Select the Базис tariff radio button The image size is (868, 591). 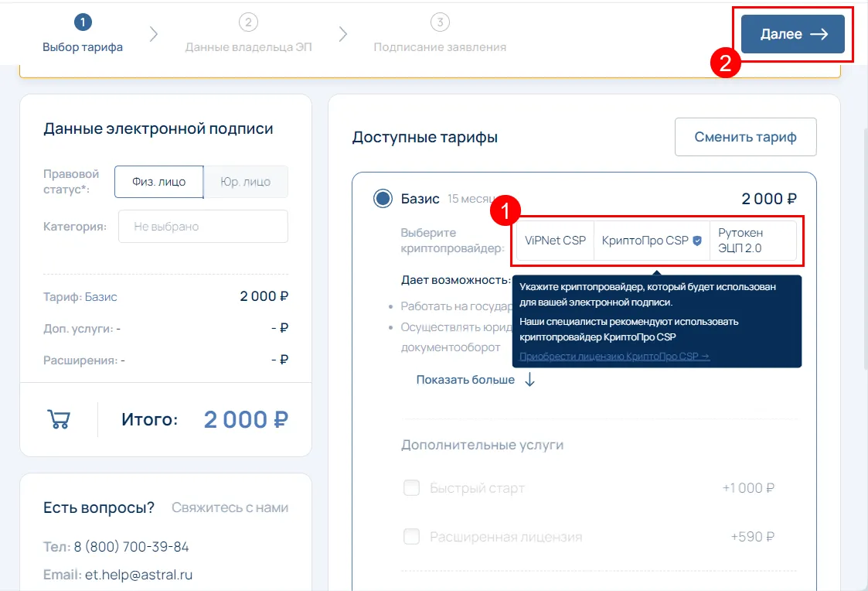click(x=382, y=199)
